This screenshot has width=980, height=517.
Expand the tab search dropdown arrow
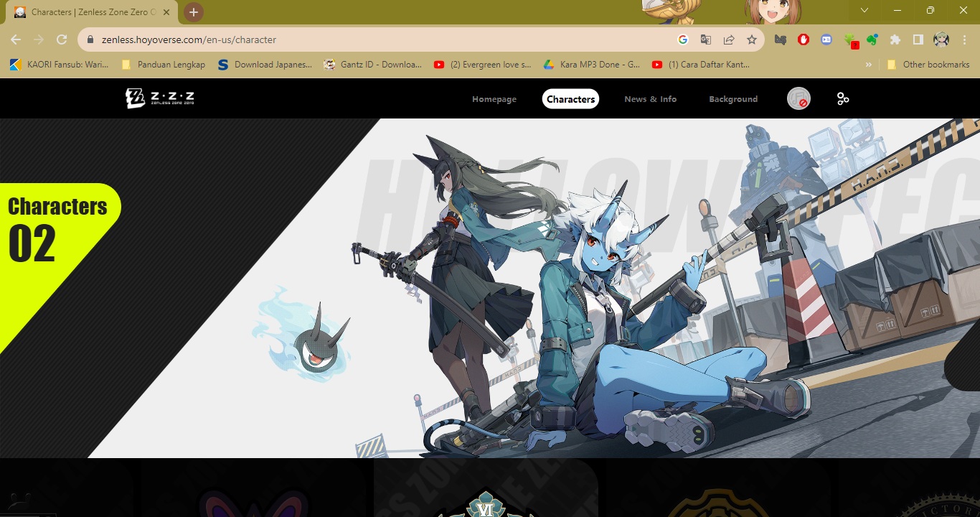pos(864,10)
